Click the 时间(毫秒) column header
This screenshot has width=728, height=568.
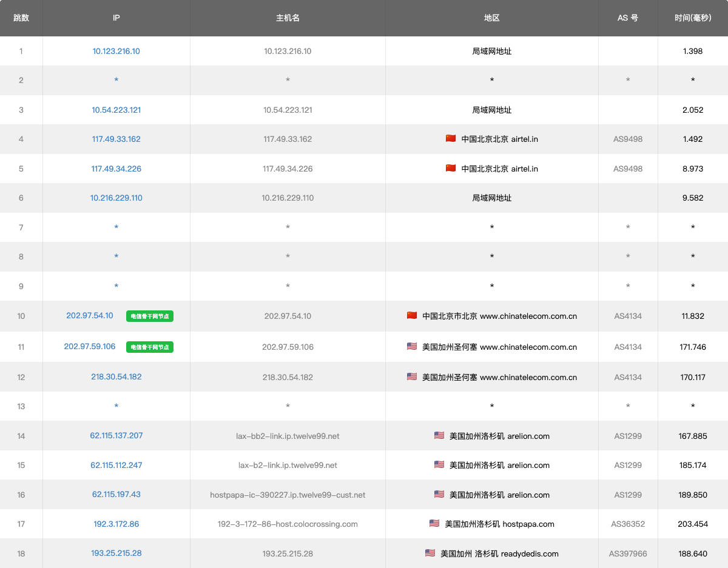pyautogui.click(x=692, y=18)
